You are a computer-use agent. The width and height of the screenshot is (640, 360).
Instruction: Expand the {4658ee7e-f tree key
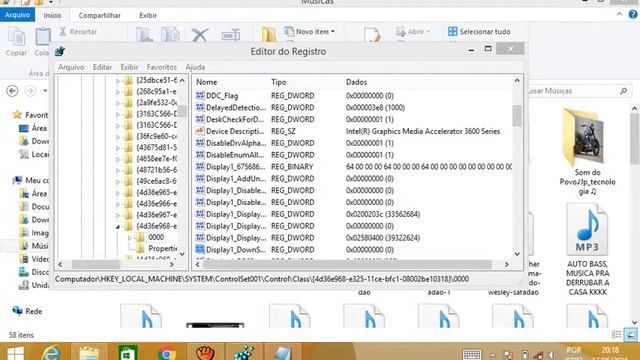coord(118,159)
